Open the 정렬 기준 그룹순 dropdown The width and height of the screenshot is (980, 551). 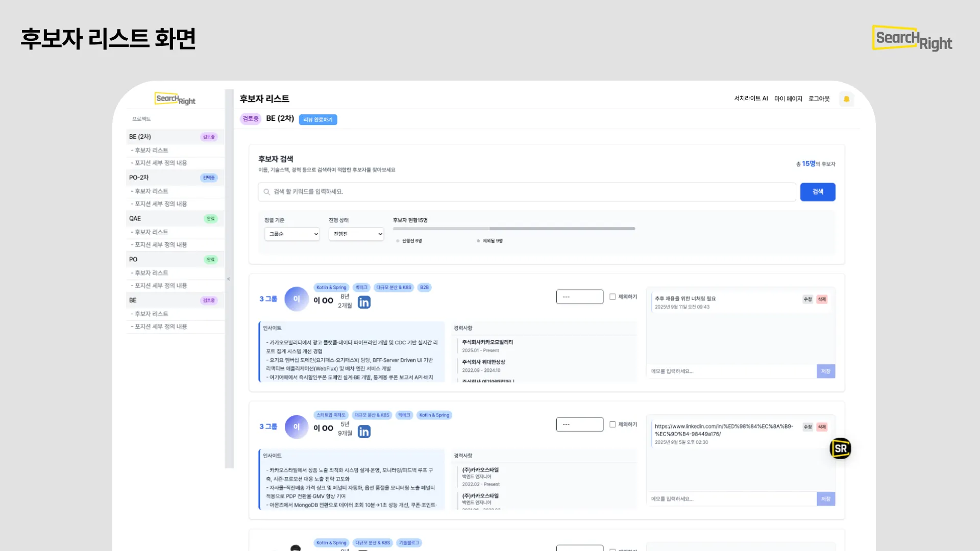click(292, 234)
